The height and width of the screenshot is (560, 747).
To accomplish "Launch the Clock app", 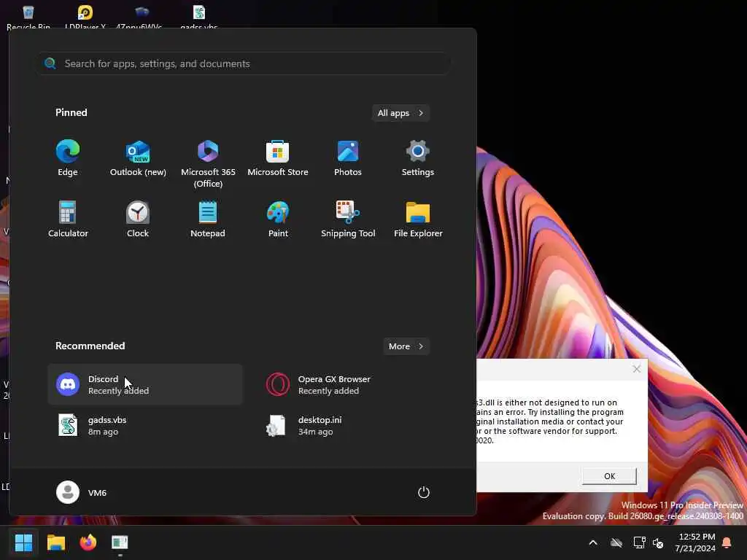I will pyautogui.click(x=138, y=219).
